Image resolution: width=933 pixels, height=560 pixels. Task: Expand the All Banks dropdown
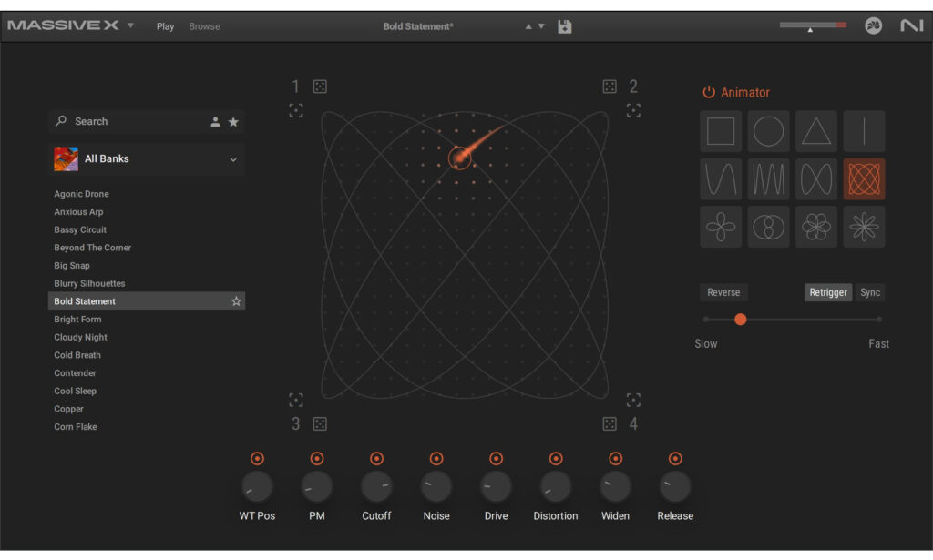[233, 159]
